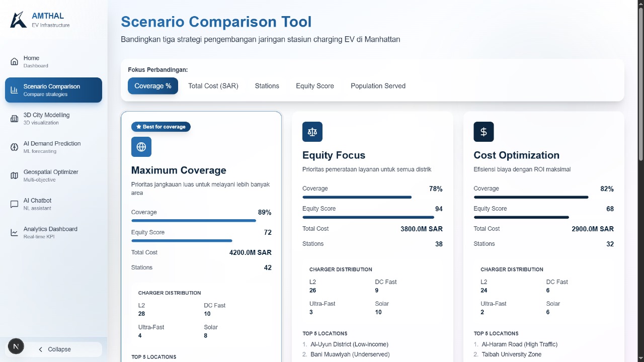Click the Analytics Dashboard line chart icon

14,232
